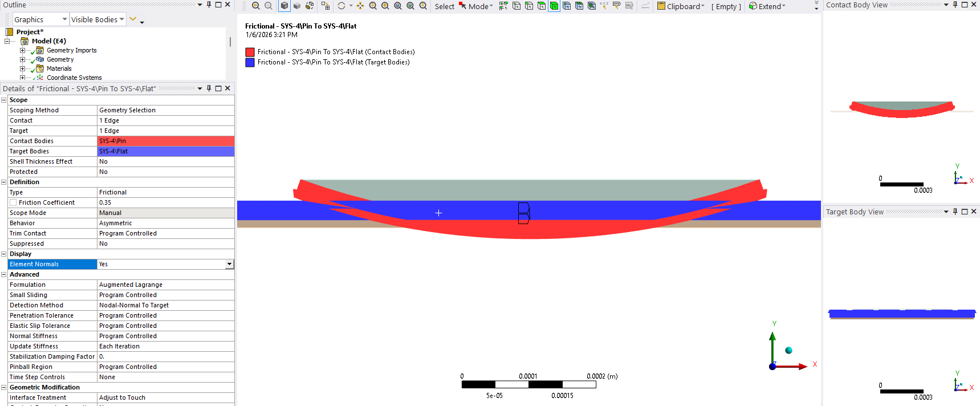Screen dimensions: 980x406
Task: Click the red SYS-4\Pin Contact Bodies cell
Action: click(166, 141)
